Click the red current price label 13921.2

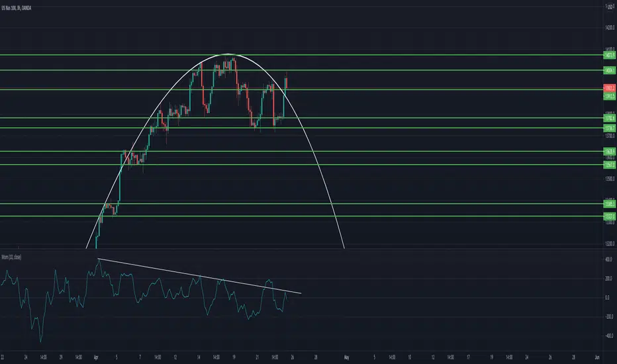click(610, 88)
